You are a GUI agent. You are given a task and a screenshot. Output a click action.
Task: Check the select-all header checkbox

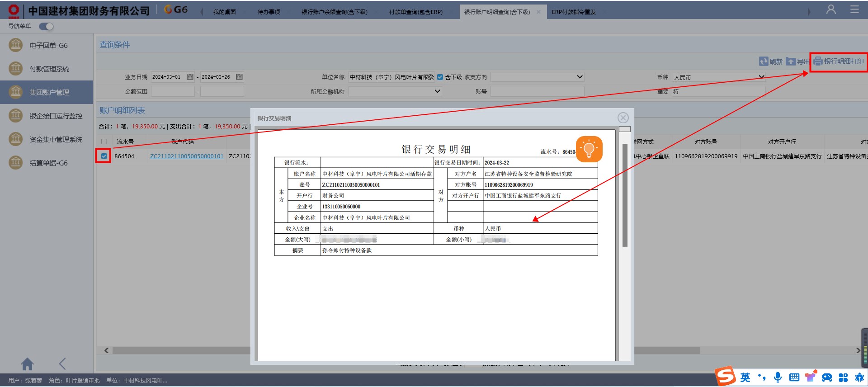coord(104,142)
